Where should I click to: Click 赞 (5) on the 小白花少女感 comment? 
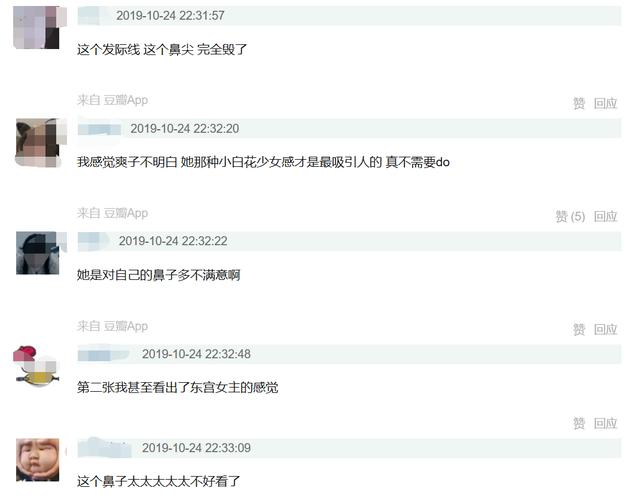click(x=570, y=216)
